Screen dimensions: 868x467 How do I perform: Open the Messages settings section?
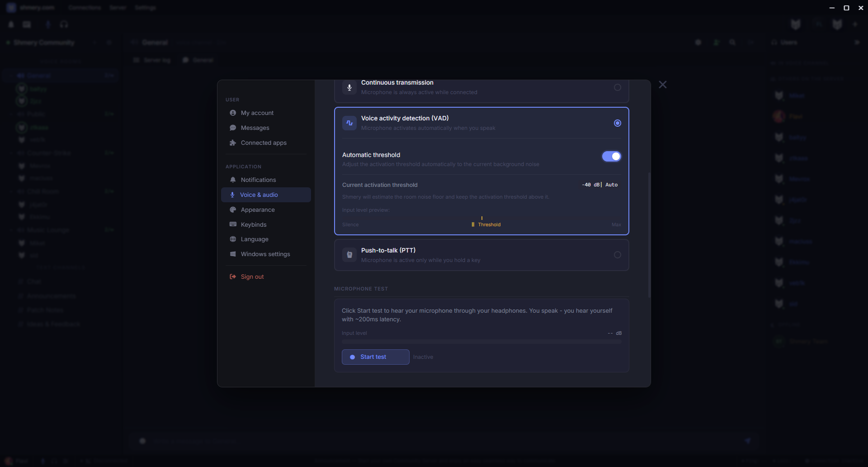266,128
